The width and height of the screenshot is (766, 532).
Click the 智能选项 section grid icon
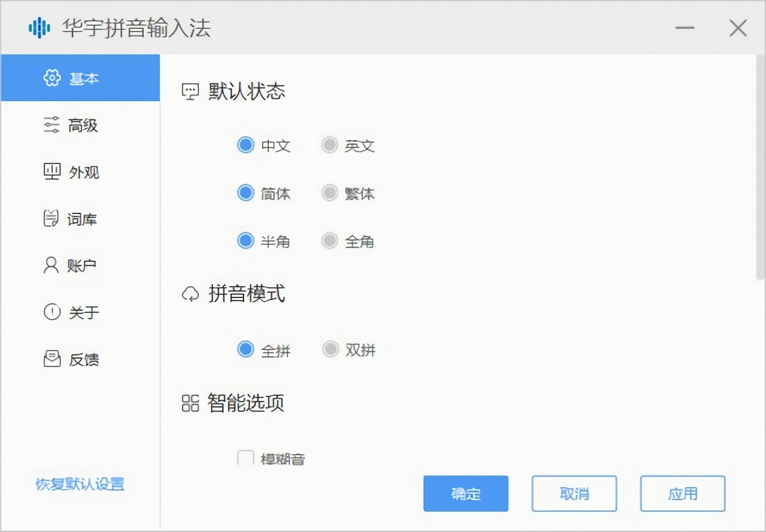pos(190,404)
